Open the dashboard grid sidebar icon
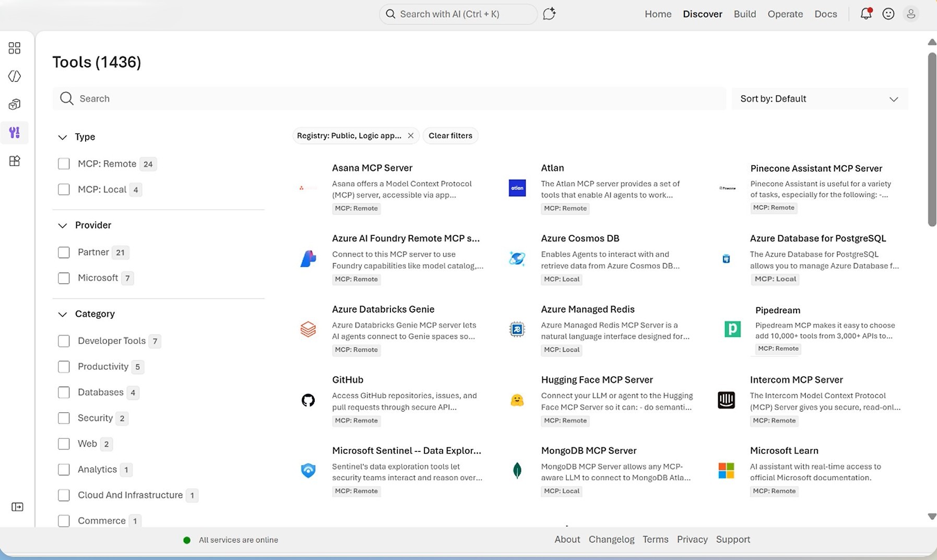This screenshot has width=937, height=560. click(15, 48)
